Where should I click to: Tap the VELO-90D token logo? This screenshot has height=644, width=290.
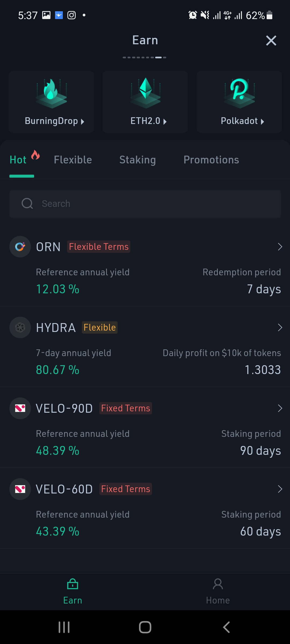(20, 408)
